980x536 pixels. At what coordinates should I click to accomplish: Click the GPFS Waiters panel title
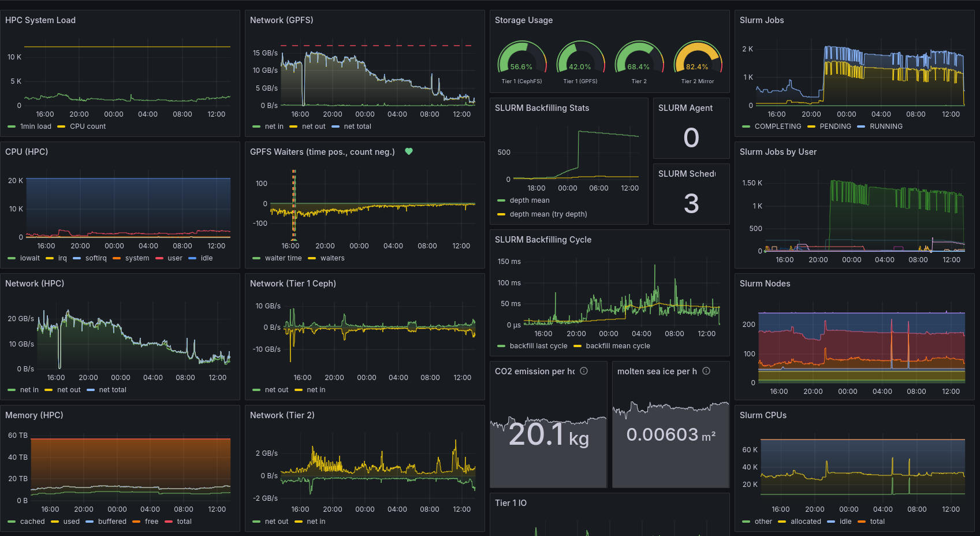[x=322, y=152]
